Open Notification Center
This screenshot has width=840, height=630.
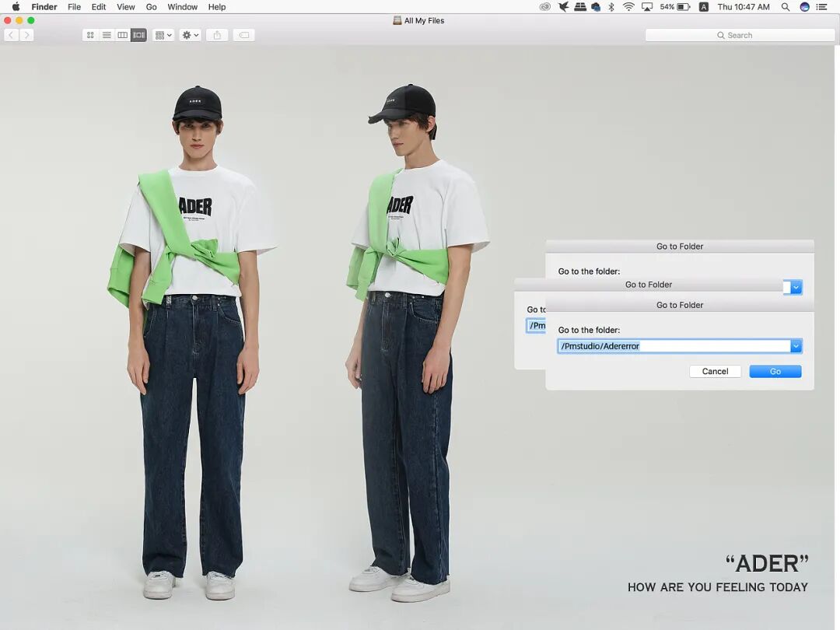821,7
